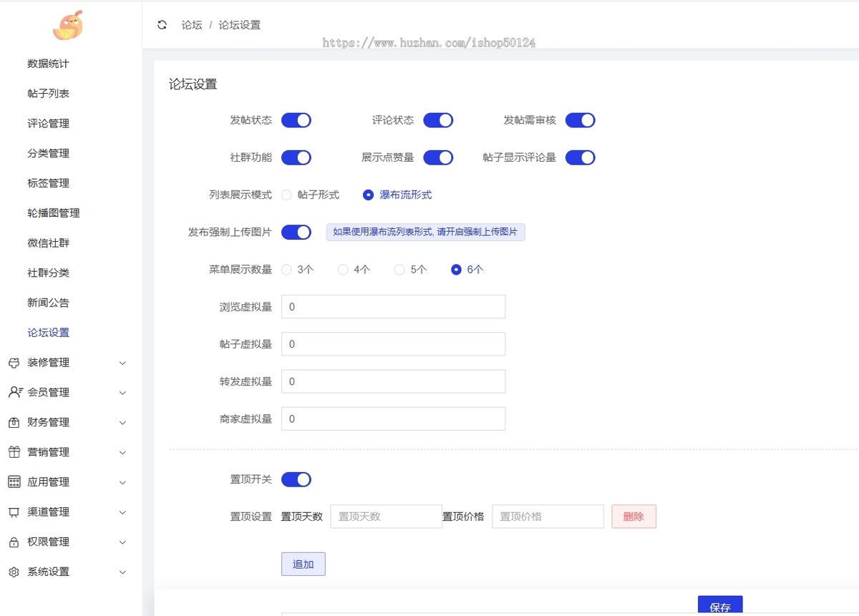Viewport: 859px width, 616px height.
Task: Focus the 转发虚拟量 input field
Action: [394, 381]
